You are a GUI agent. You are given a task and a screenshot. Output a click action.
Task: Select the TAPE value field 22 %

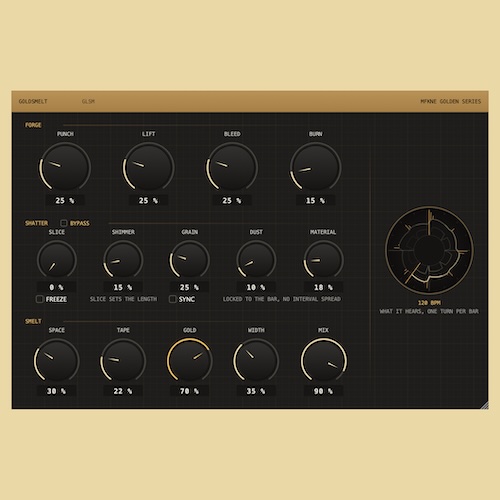(x=123, y=391)
